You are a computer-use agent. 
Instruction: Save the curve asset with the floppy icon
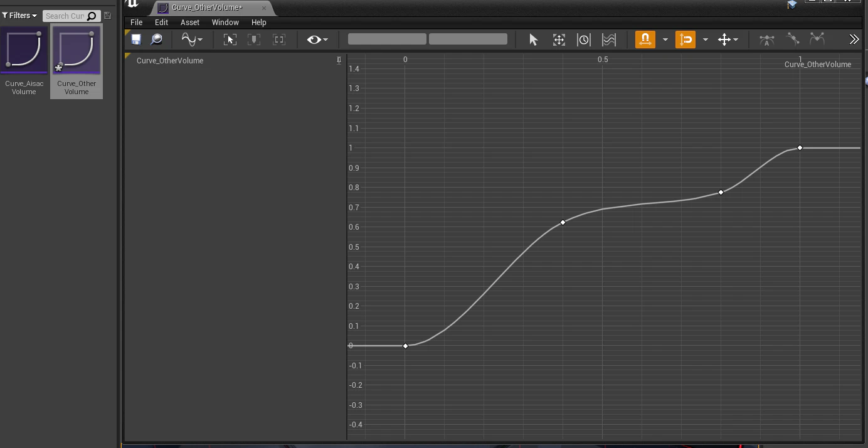tap(136, 40)
